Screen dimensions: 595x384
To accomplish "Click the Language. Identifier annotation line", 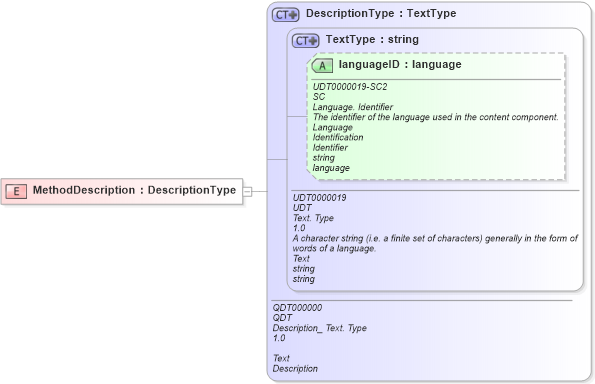I will click(353, 107).
